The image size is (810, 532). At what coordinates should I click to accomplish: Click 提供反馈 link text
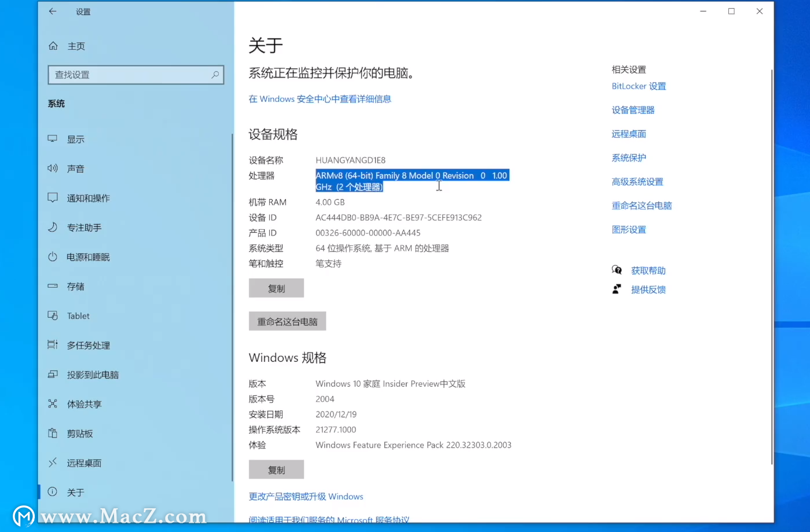[648, 289]
